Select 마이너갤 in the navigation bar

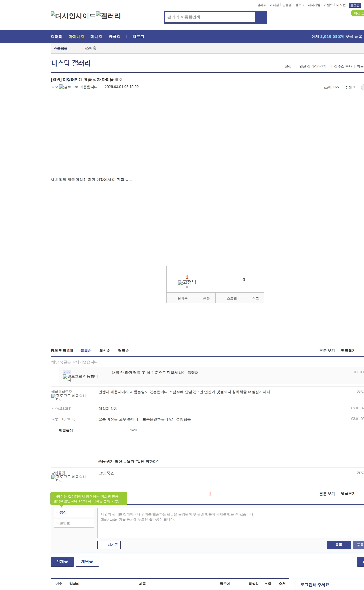76,37
